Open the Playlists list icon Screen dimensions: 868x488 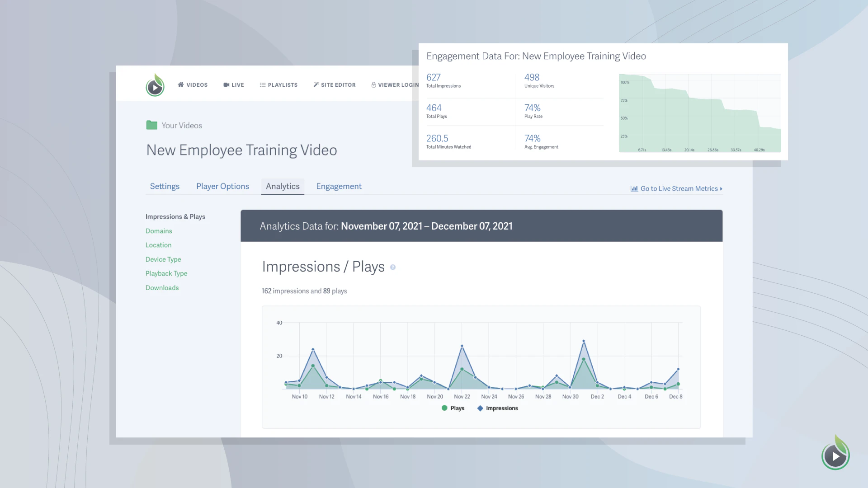(262, 84)
